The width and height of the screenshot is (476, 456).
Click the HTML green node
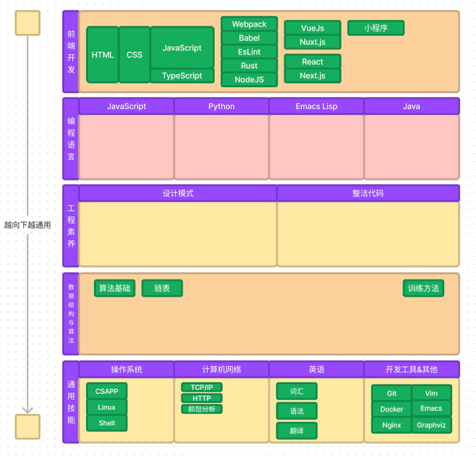point(102,55)
